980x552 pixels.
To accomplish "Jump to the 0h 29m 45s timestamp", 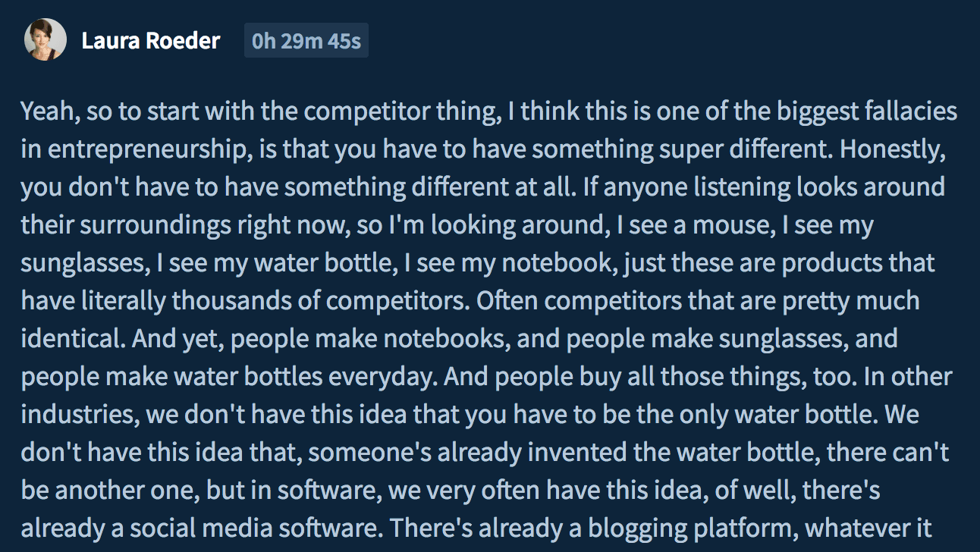I will coord(306,40).
